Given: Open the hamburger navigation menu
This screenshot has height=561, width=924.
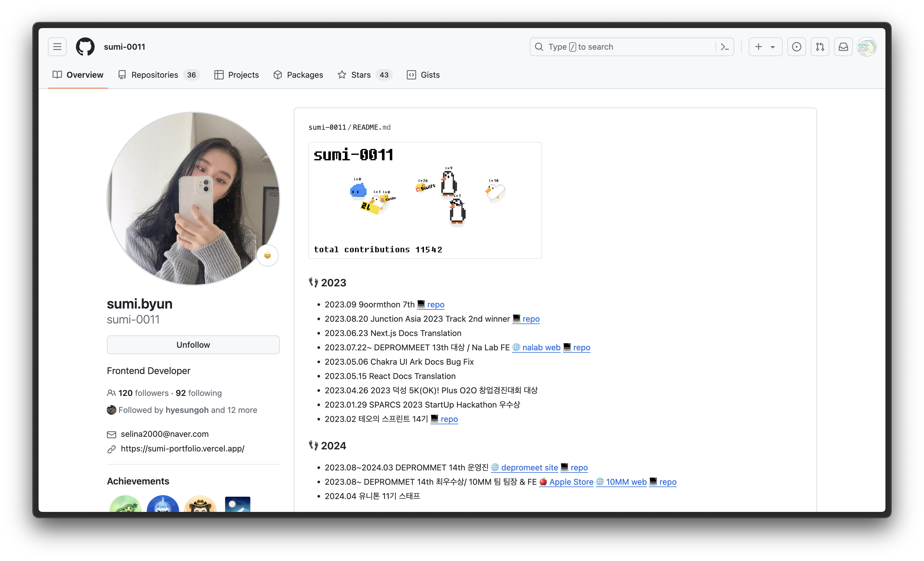Looking at the screenshot, I should [x=57, y=47].
